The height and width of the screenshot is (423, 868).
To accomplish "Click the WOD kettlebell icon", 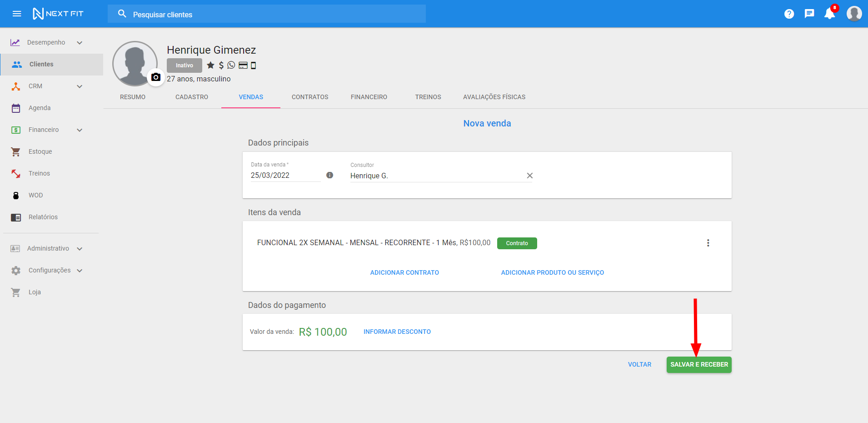I will (16, 195).
